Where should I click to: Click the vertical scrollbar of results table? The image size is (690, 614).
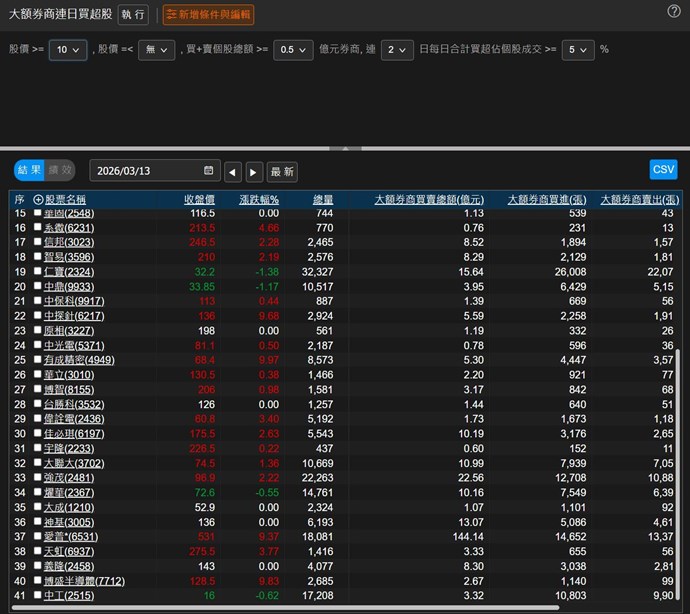click(x=678, y=475)
